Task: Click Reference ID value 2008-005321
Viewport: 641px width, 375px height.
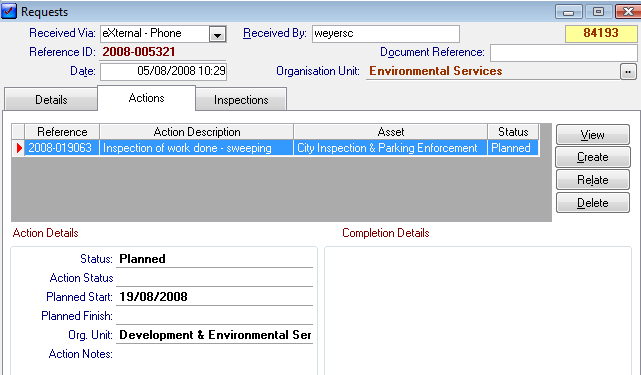Action: pyautogui.click(x=139, y=52)
